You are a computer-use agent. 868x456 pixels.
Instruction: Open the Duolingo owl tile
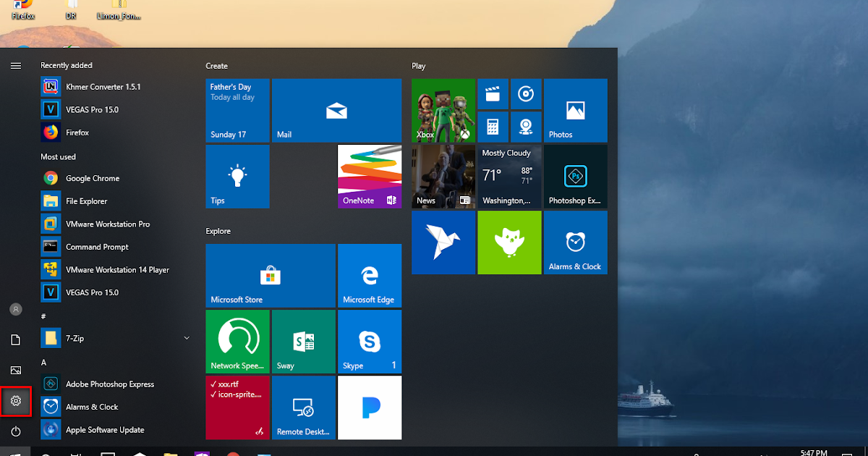pyautogui.click(x=509, y=242)
